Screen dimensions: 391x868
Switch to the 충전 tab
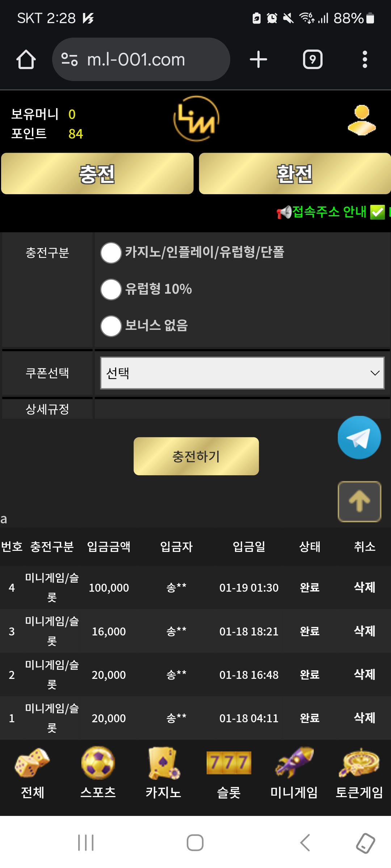pos(97,174)
